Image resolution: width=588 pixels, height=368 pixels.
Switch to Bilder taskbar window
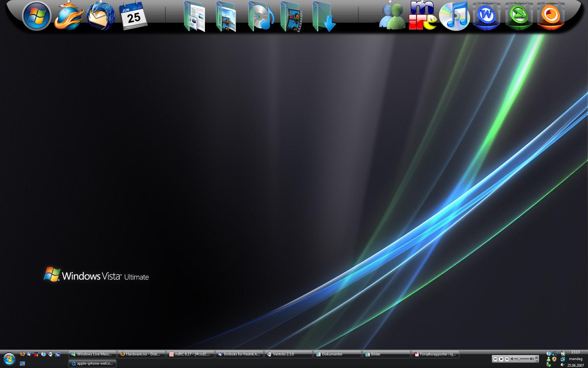point(386,354)
